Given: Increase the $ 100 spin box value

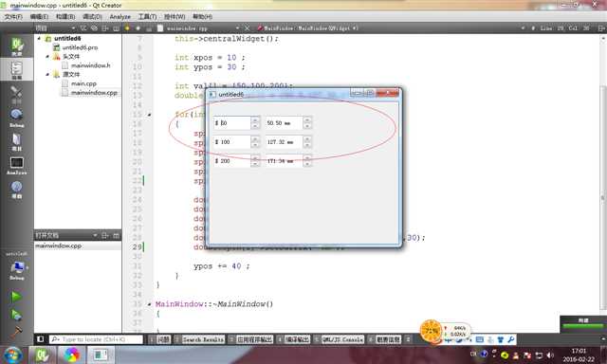Looking at the screenshot, I should click(255, 138).
